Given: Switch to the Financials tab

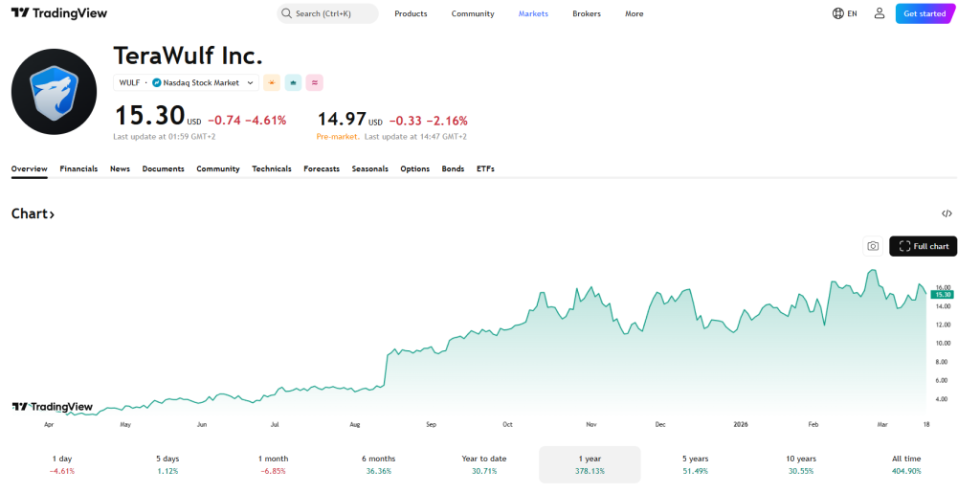Looking at the screenshot, I should pos(78,168).
